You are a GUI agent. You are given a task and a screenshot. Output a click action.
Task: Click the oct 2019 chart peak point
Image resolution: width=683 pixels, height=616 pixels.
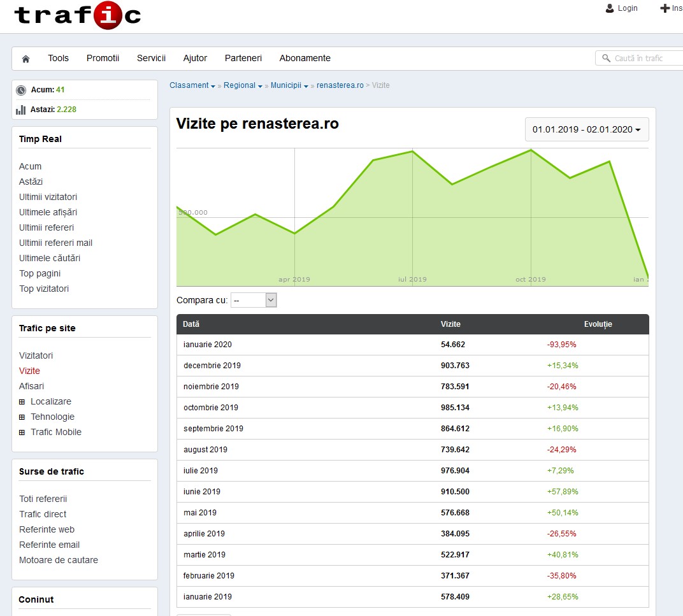pos(531,150)
